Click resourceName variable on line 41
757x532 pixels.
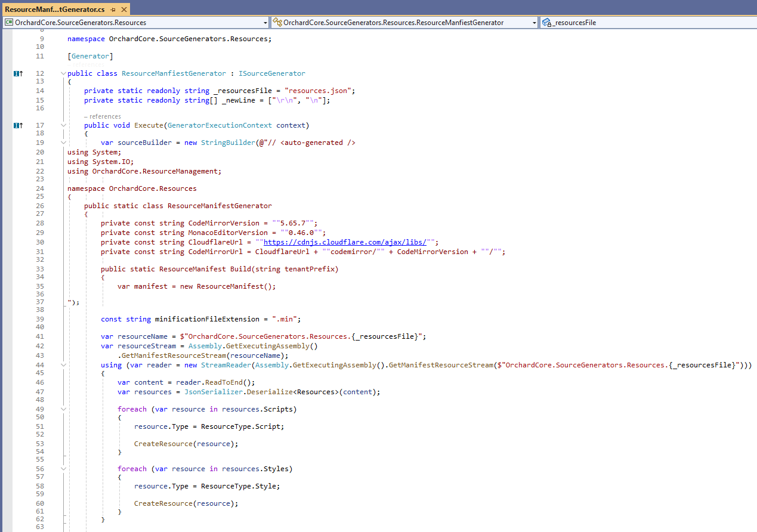(143, 336)
